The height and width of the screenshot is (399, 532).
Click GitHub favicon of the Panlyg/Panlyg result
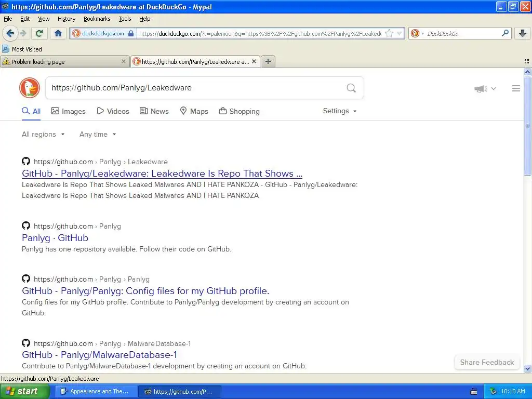(x=26, y=278)
